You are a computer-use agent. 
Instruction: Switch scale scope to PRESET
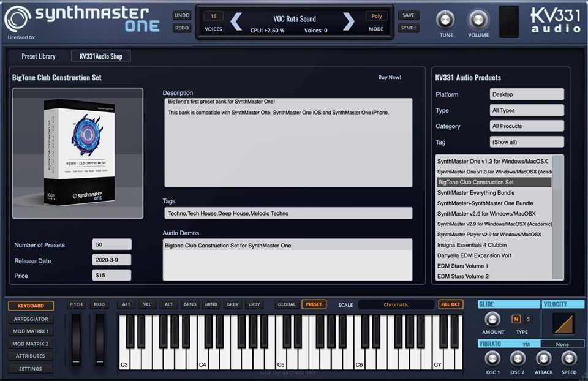(x=314, y=304)
